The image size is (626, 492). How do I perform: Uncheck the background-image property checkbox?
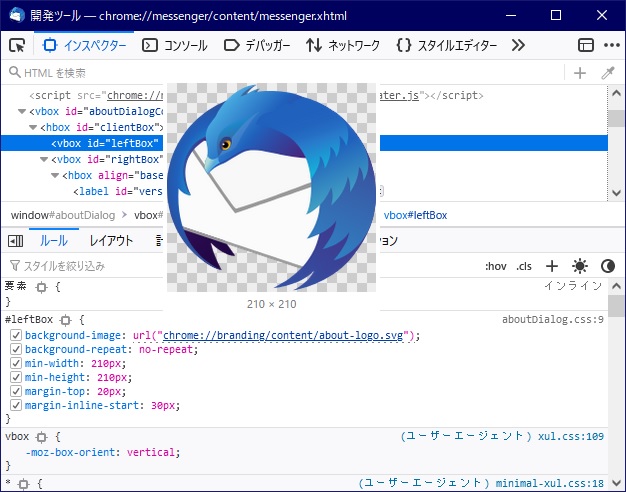pos(16,336)
